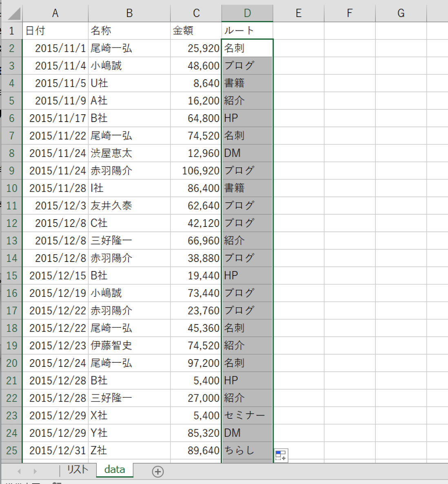Add a new sheet with plus button

[x=157, y=471]
